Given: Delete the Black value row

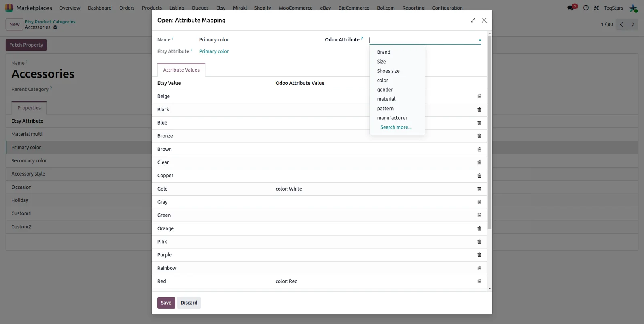Looking at the screenshot, I should (x=479, y=110).
